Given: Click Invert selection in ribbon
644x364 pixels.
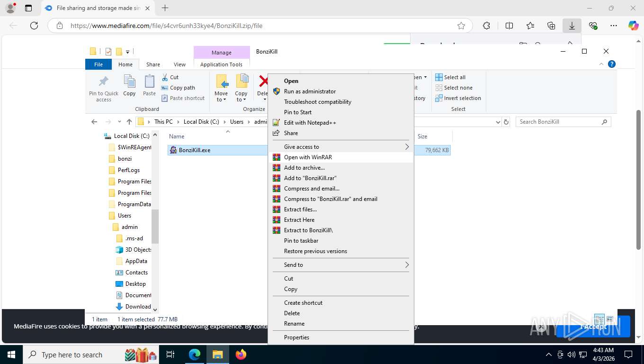Looking at the screenshot, I should pos(458,98).
